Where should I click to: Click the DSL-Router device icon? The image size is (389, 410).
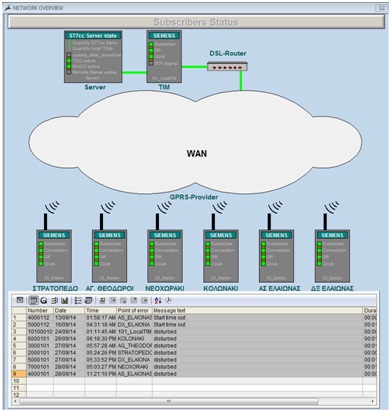pyautogui.click(x=227, y=67)
